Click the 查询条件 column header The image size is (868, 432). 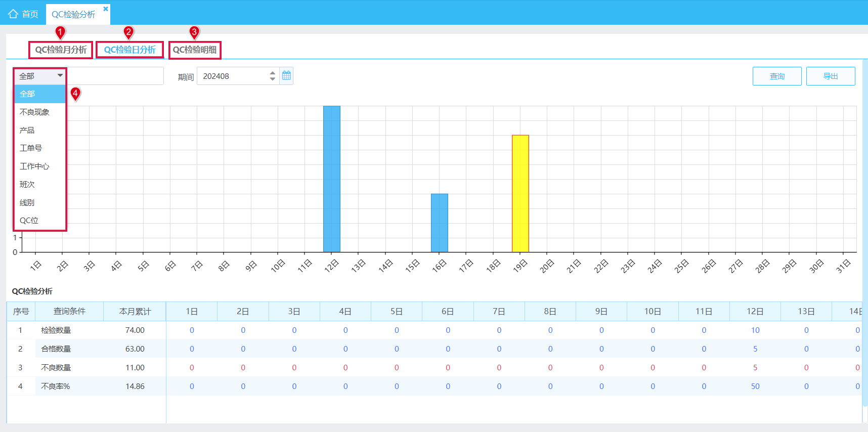coord(69,312)
